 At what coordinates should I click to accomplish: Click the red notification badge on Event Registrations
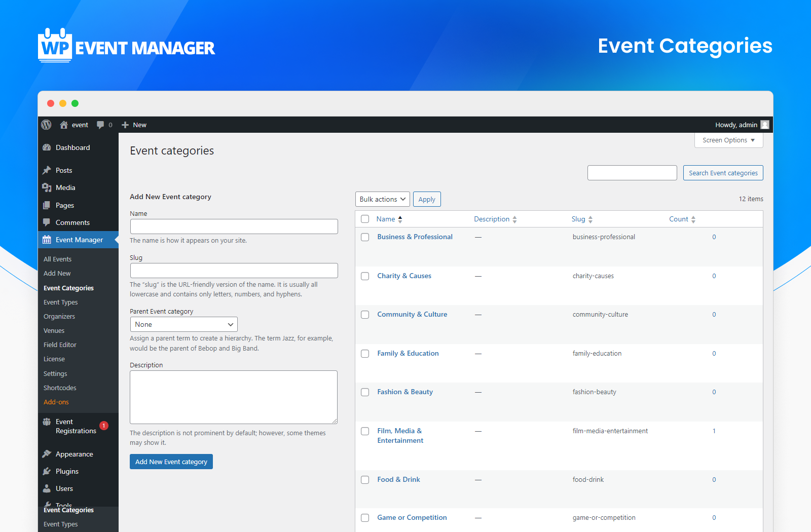tap(104, 426)
